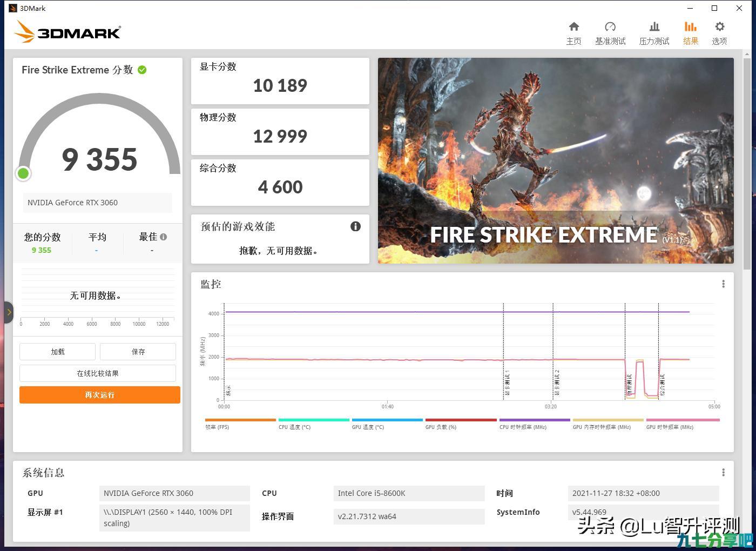Click the SystemInfo version v5.44.969
This screenshot has height=551, width=756.
click(643, 512)
